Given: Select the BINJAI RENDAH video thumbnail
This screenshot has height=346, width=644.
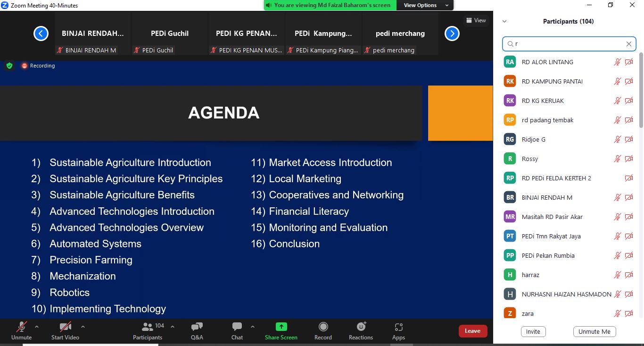Looking at the screenshot, I should (93, 34).
